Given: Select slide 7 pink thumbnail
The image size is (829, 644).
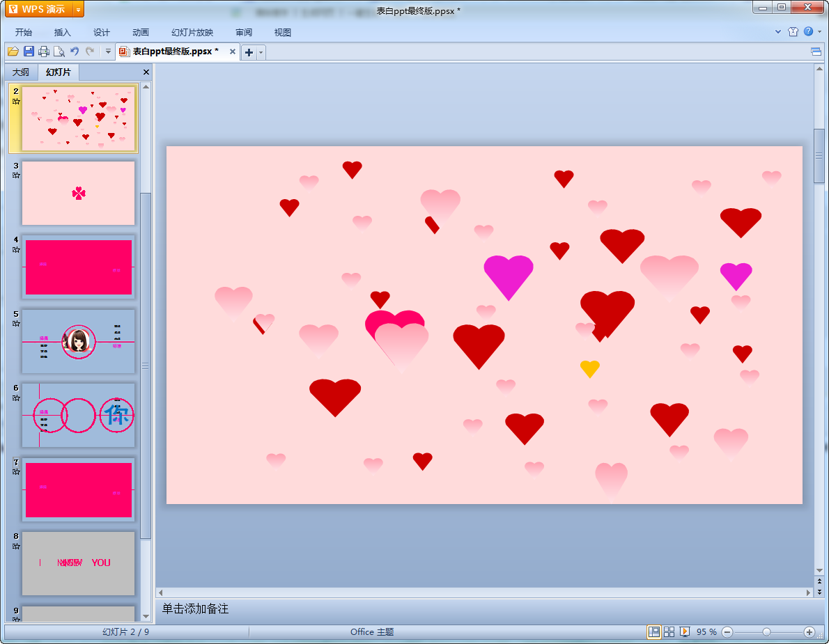Looking at the screenshot, I should [x=78, y=489].
